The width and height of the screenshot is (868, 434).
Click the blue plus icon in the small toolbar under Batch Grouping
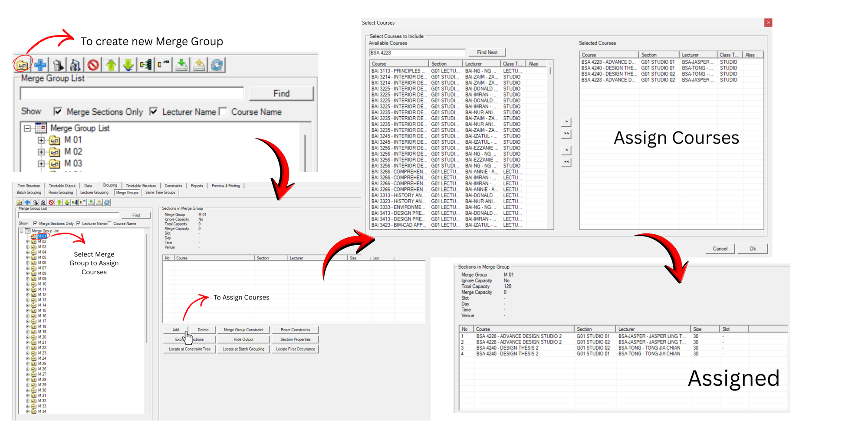click(x=27, y=202)
